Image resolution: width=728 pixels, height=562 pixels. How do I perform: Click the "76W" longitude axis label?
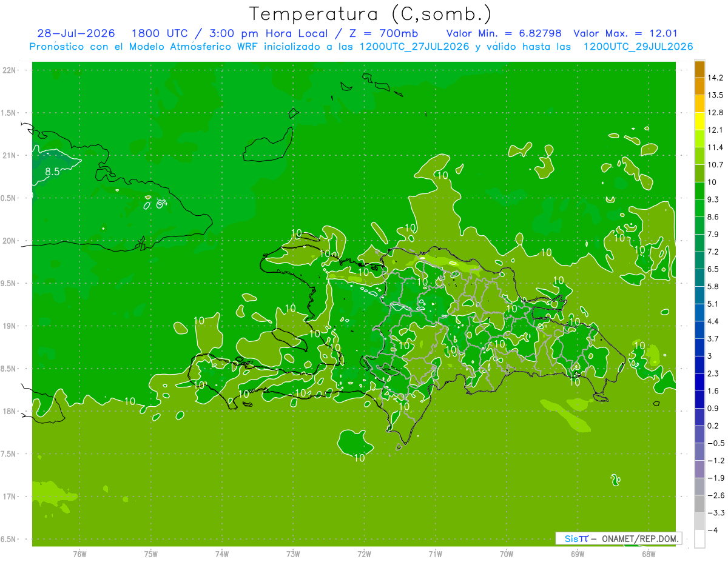[79, 554]
